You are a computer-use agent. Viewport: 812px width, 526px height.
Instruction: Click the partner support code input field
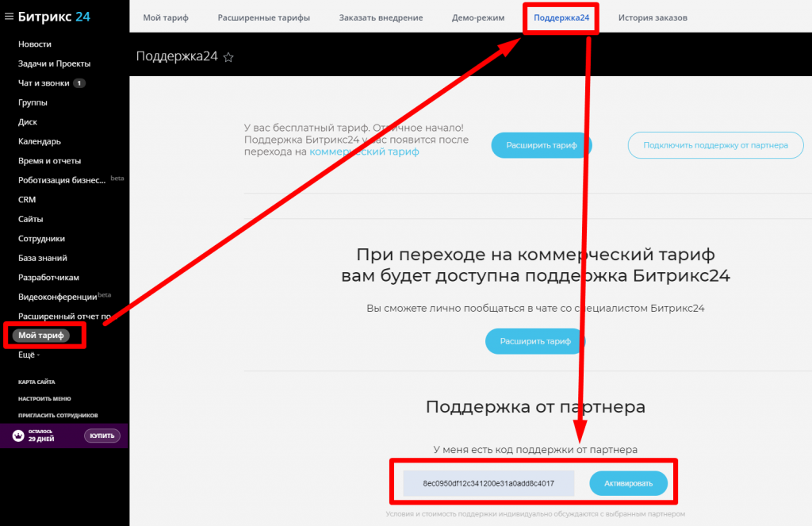pyautogui.click(x=488, y=483)
